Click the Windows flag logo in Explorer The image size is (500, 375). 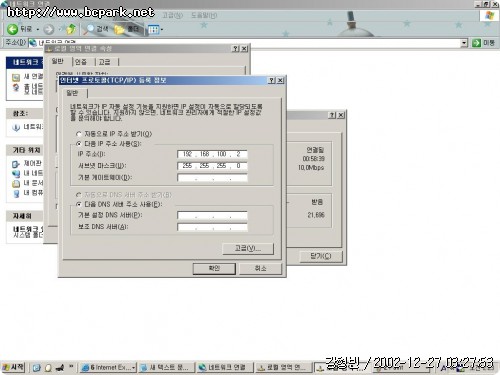coord(489,15)
